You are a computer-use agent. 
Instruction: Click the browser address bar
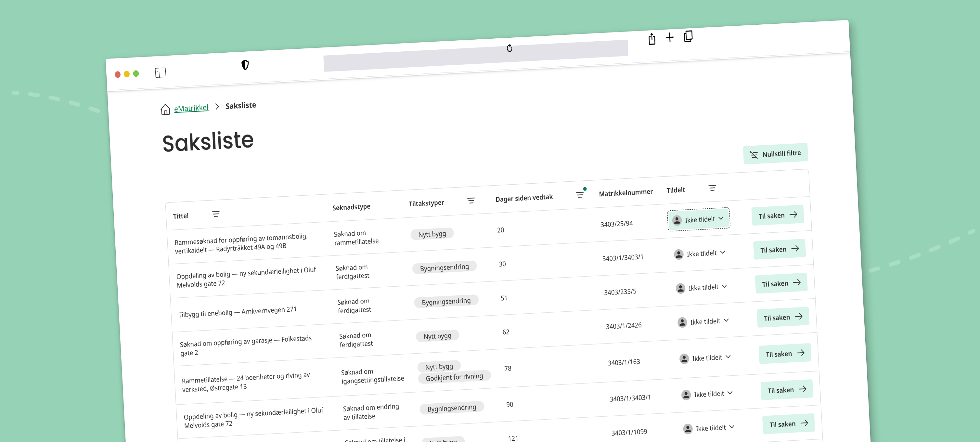tap(476, 56)
